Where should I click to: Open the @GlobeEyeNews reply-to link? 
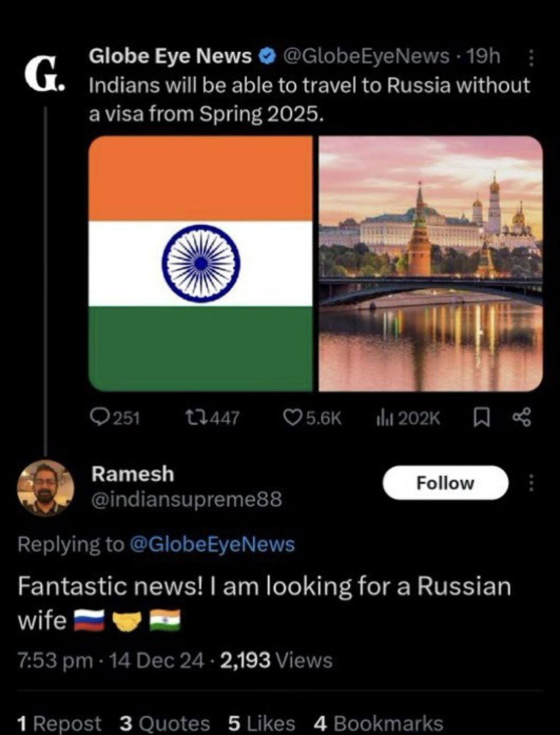pyautogui.click(x=212, y=544)
